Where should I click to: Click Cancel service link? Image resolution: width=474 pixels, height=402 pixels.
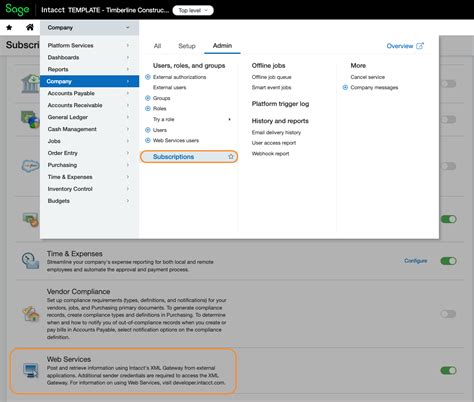point(368,77)
